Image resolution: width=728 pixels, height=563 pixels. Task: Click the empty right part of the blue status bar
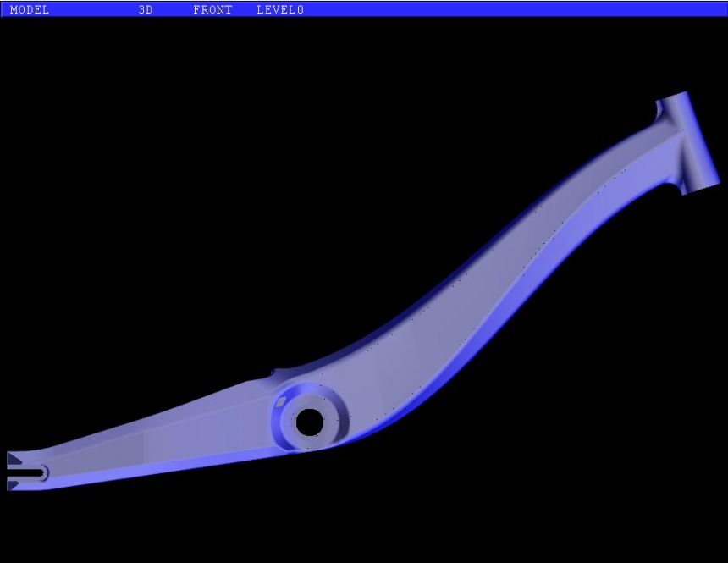(x=525, y=9)
